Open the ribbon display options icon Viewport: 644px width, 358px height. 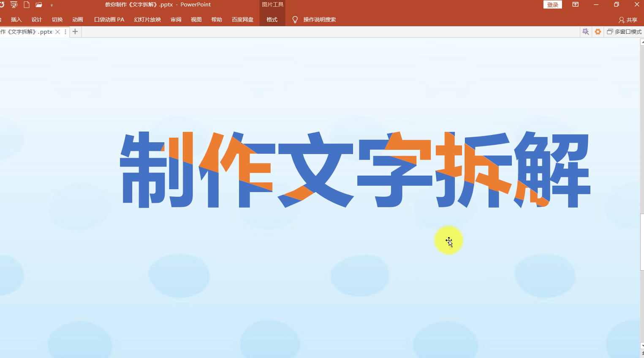[x=575, y=5]
